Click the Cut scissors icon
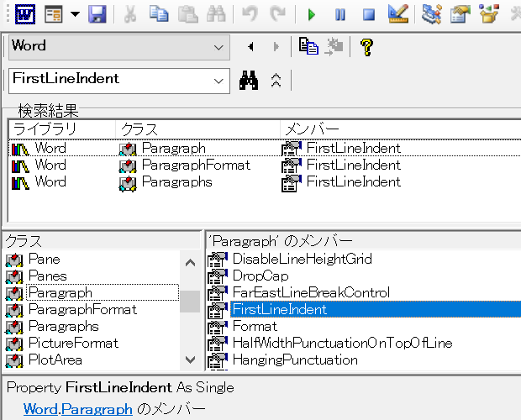The image size is (521, 420). pyautogui.click(x=130, y=14)
